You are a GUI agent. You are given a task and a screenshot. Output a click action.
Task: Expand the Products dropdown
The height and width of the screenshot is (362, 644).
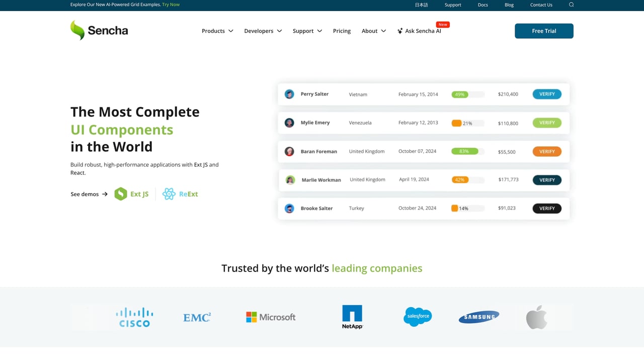(x=213, y=31)
